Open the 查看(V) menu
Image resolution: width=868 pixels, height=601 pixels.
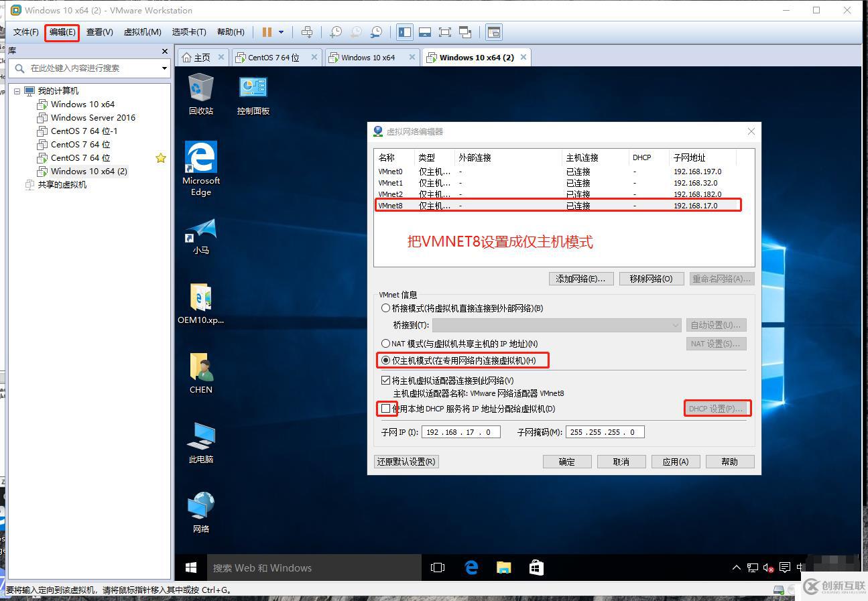click(99, 32)
